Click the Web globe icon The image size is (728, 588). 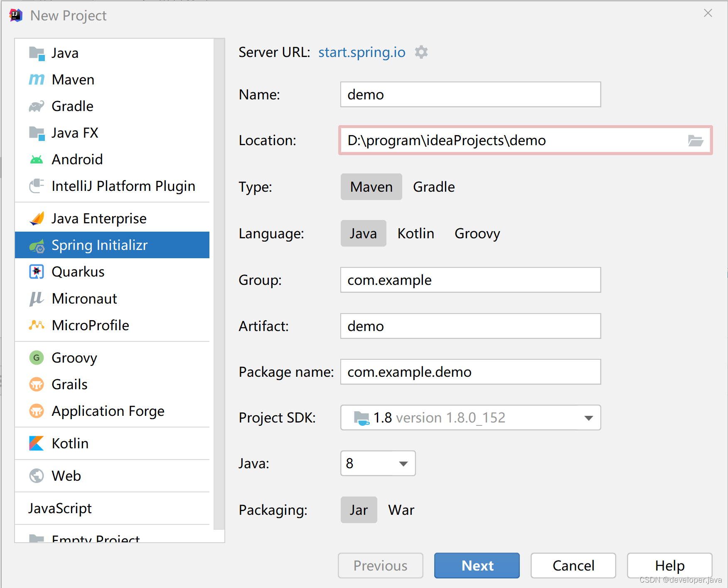37,476
